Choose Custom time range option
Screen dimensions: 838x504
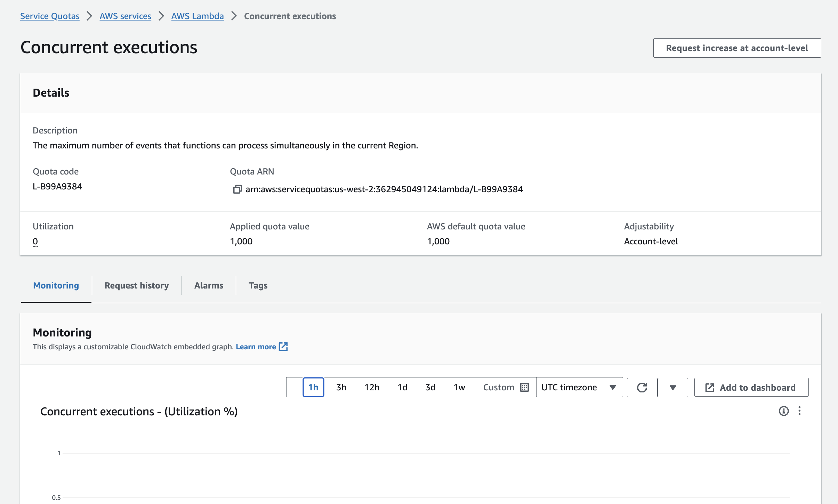point(498,387)
